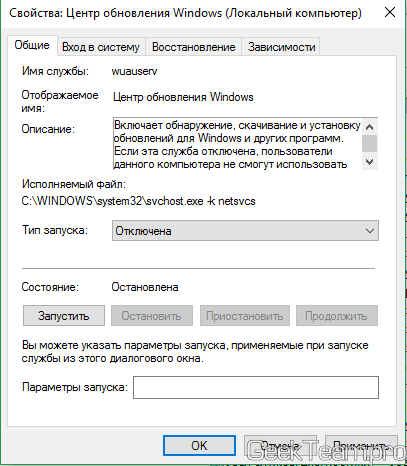
Task: Select the service name wuauserv
Action: pyautogui.click(x=134, y=71)
